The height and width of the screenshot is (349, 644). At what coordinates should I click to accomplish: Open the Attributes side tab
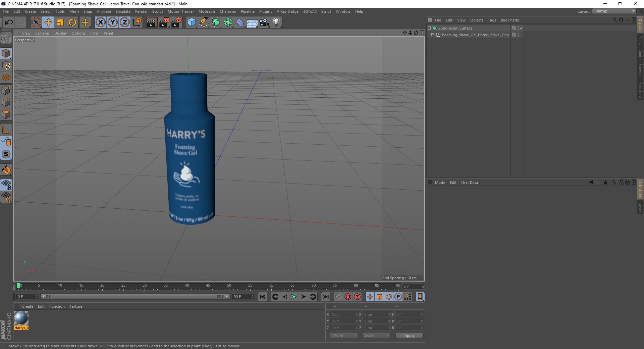640,189
